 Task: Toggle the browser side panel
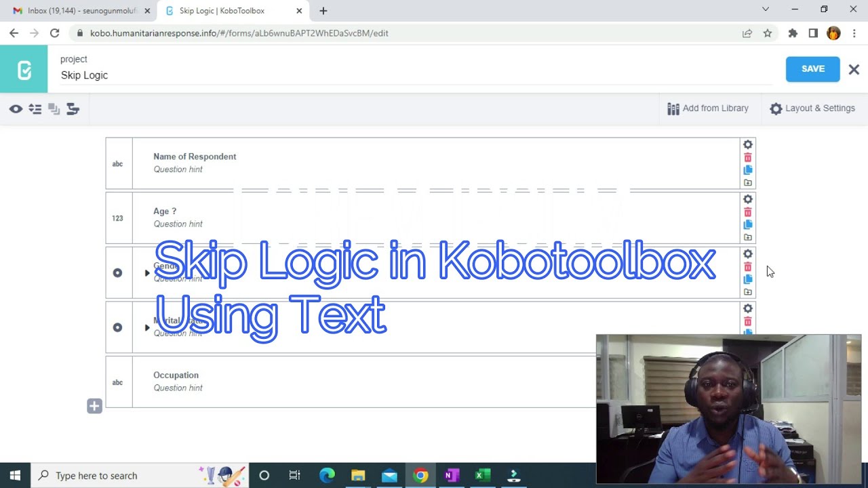pos(813,33)
